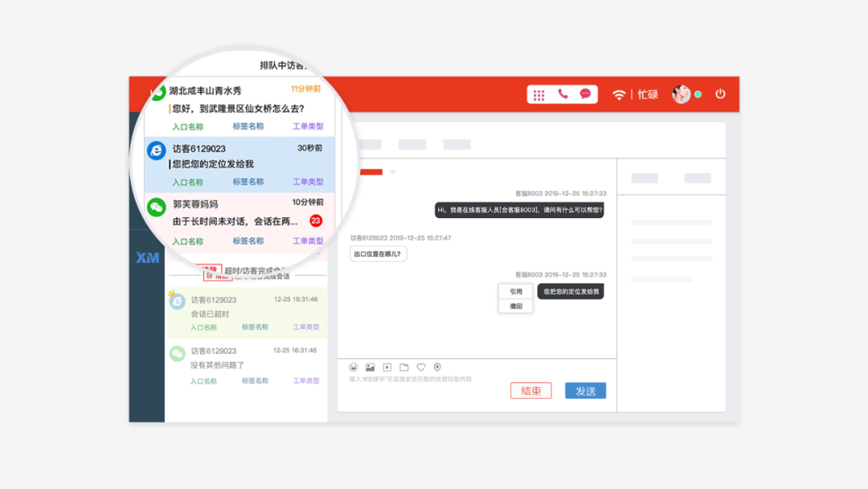Click the red 23 unread badge
868x489 pixels.
316,221
